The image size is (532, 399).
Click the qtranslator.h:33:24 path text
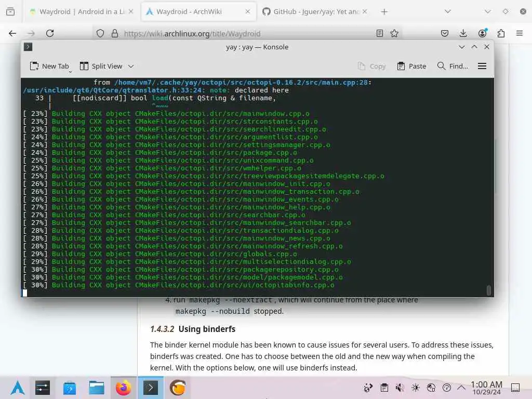(114, 90)
